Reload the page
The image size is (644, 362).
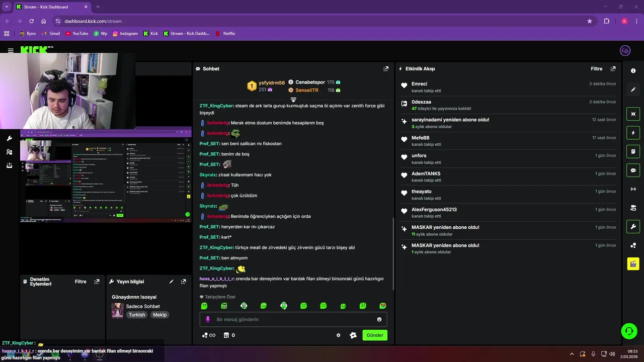click(31, 21)
